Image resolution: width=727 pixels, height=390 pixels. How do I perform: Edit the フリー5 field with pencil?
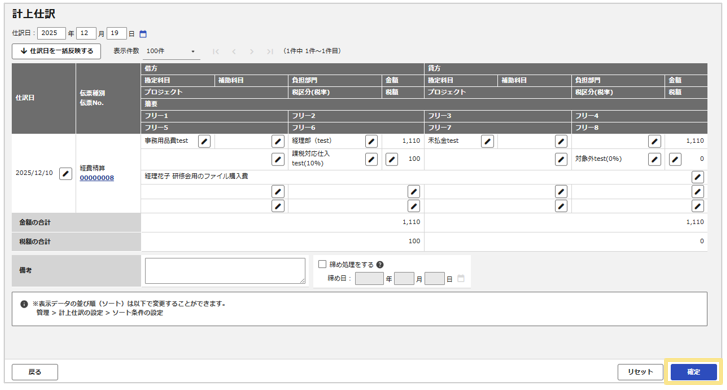278,206
